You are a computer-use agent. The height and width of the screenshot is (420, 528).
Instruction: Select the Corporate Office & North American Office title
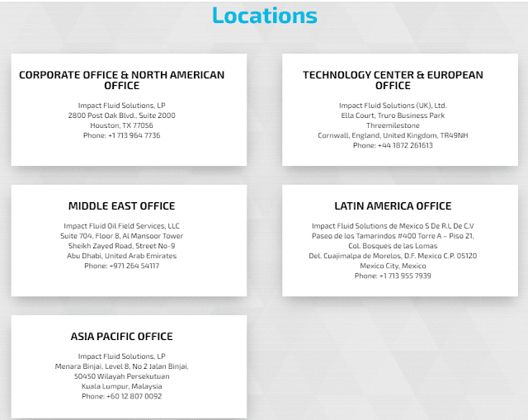click(121, 80)
